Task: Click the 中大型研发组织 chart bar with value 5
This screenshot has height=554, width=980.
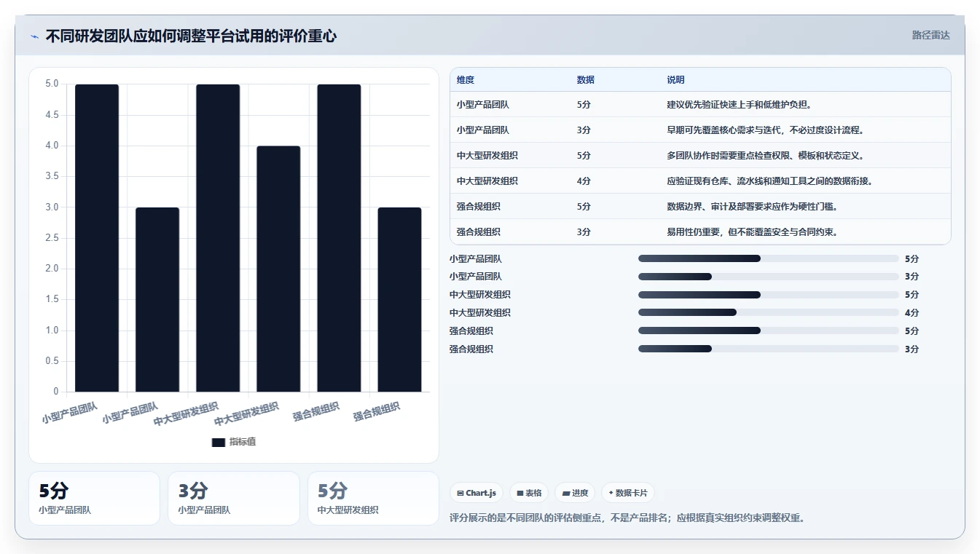Action: point(218,238)
